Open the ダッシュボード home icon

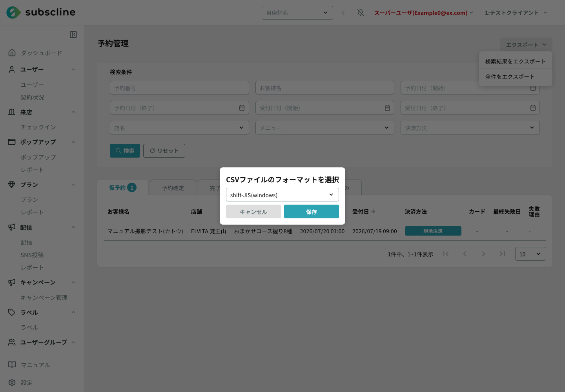12,53
